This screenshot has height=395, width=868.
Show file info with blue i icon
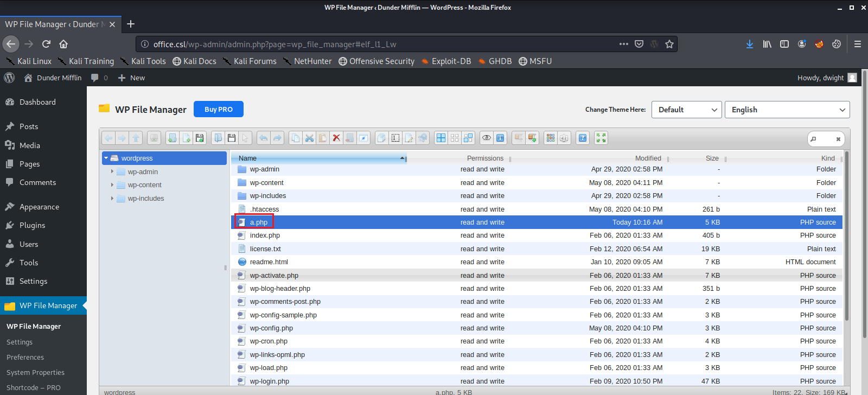click(x=500, y=138)
